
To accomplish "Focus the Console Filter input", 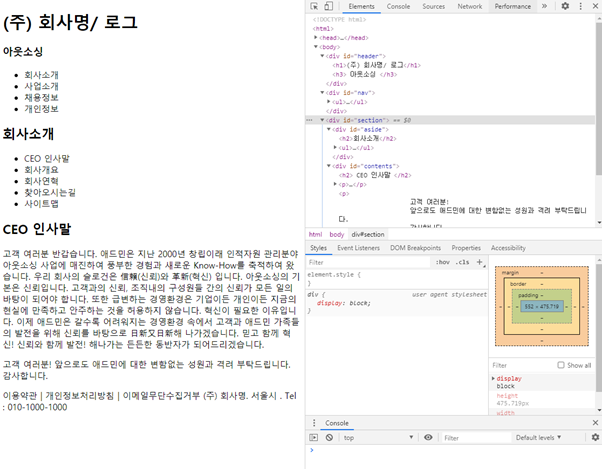I will pyautogui.click(x=476, y=437).
